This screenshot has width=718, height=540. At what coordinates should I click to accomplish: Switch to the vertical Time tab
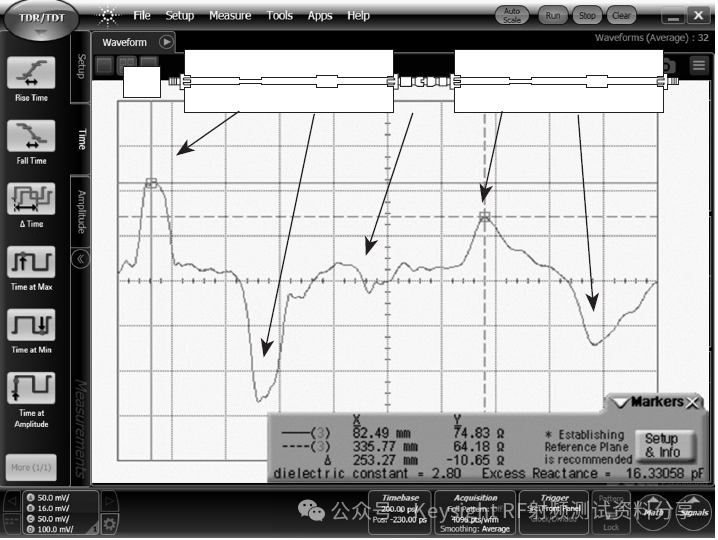click(x=81, y=139)
